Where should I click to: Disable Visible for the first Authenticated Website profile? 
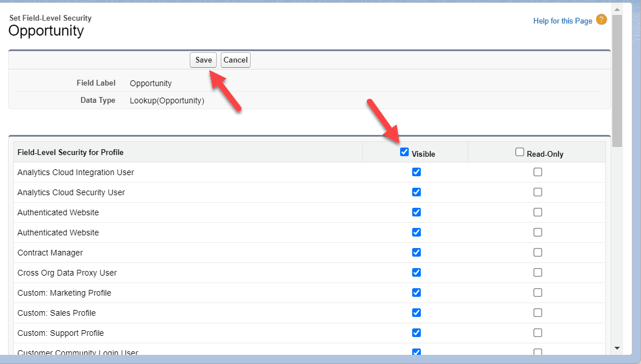coord(416,212)
